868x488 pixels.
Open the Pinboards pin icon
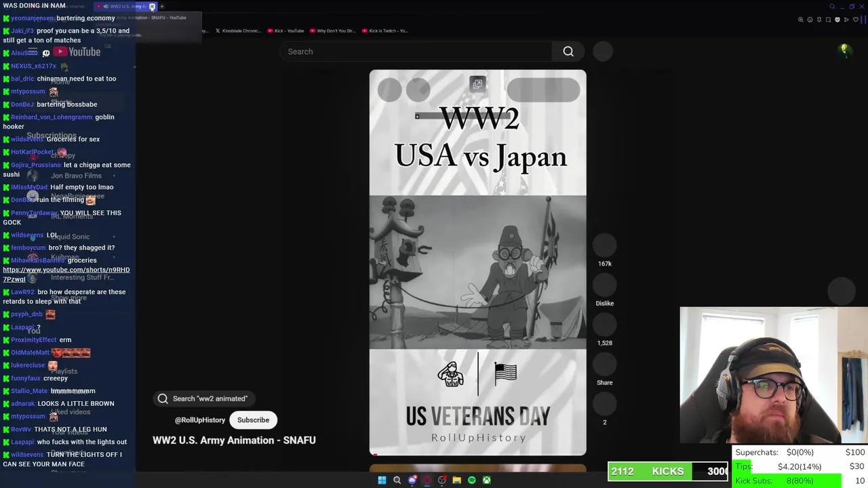[819, 20]
